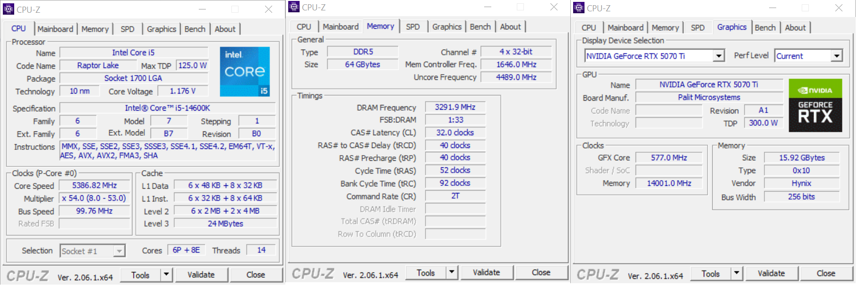Viewport: 868px width, 287px height.
Task: Click the CPU-Z app icon in left window title bar
Action: coord(9,9)
